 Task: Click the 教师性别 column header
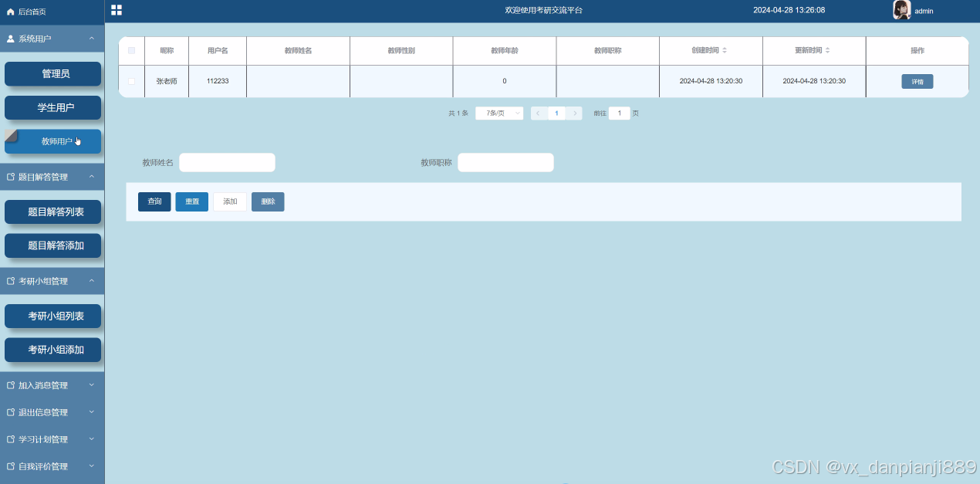pos(401,50)
